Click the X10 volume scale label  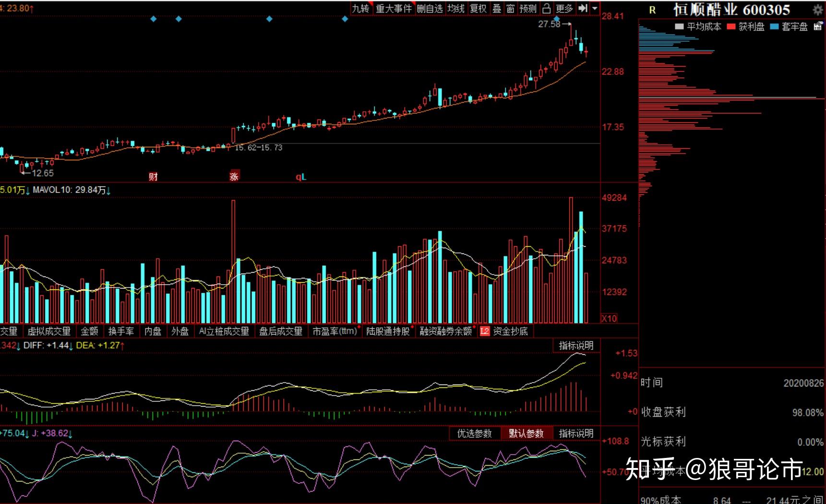click(610, 318)
